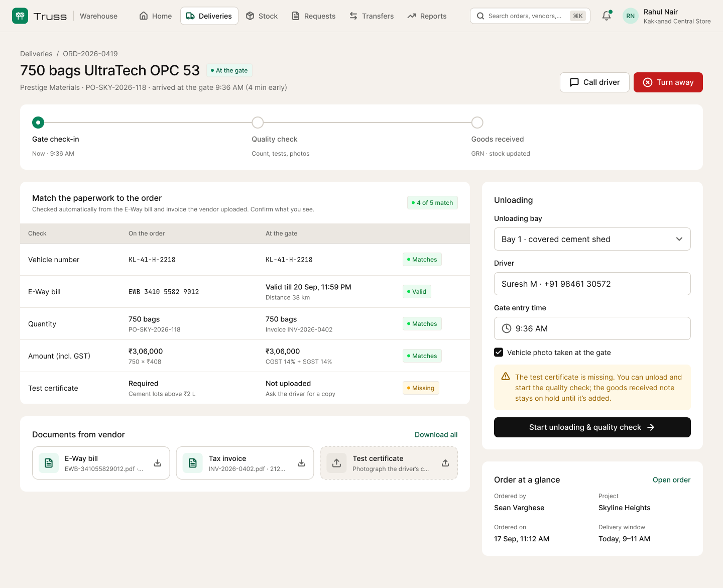Click the Quality check step circle
Image resolution: width=723 pixels, height=588 pixels.
(258, 123)
